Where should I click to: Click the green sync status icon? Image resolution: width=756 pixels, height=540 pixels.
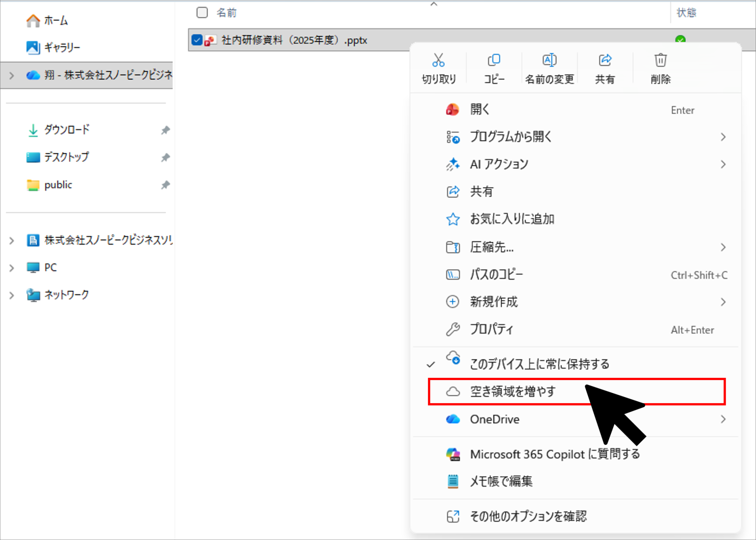pyautogui.click(x=680, y=39)
